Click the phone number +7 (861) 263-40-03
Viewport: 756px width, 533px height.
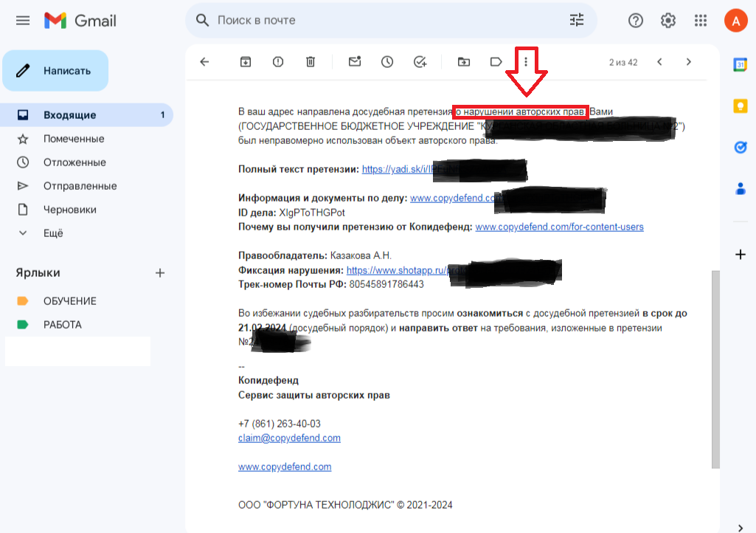pos(279,424)
